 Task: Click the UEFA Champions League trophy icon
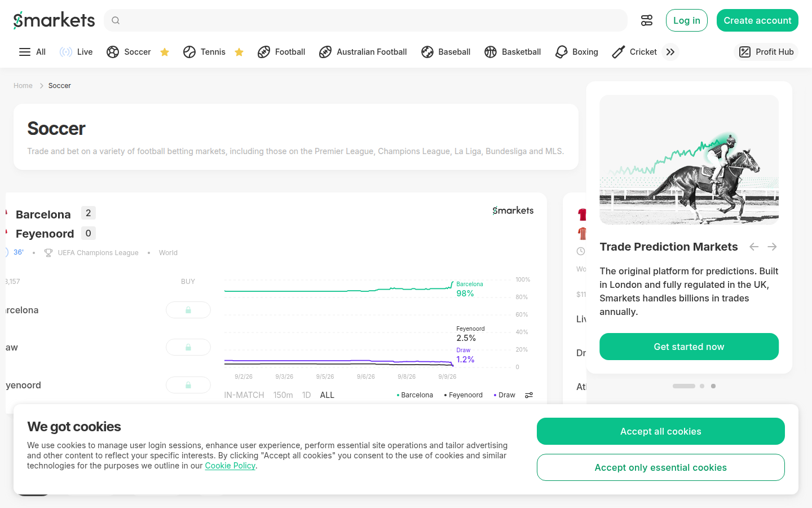click(48, 253)
